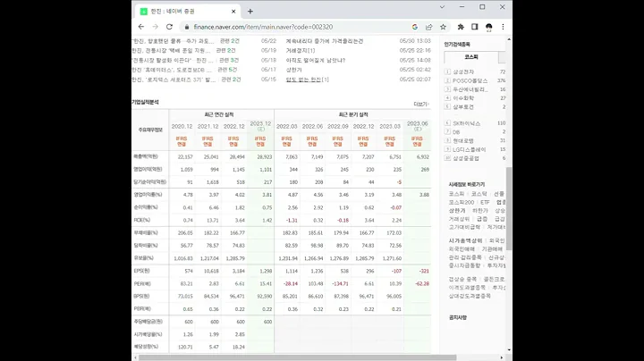
Task: Open SK하이닉스 in popular searches
Action: click(x=467, y=123)
